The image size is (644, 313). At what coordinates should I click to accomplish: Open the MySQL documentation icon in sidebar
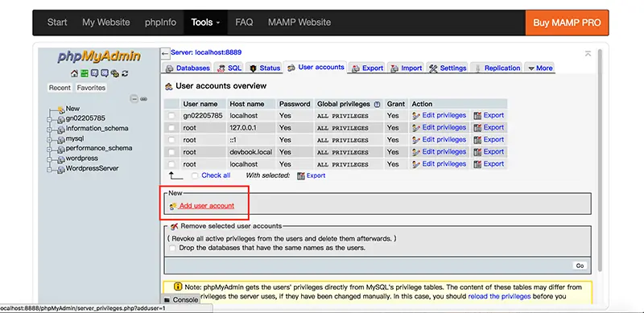105,73
